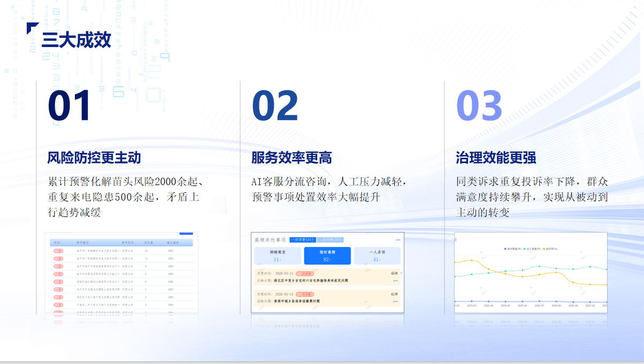
Task: Select the 持续高发 11 card
Action: tap(278, 256)
